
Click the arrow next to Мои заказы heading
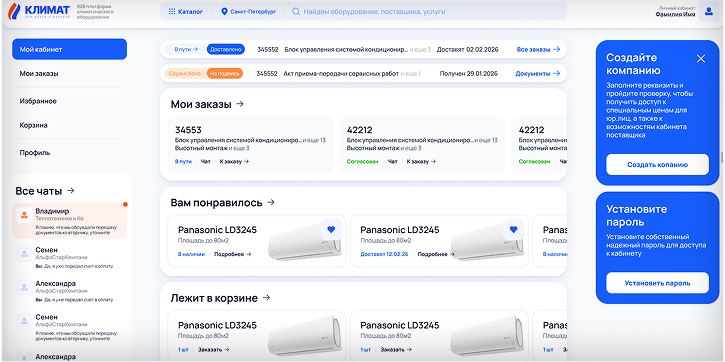(240, 104)
